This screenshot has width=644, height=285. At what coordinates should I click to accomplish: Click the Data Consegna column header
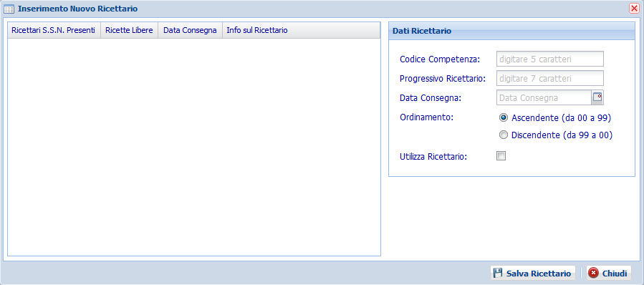pyautogui.click(x=190, y=30)
